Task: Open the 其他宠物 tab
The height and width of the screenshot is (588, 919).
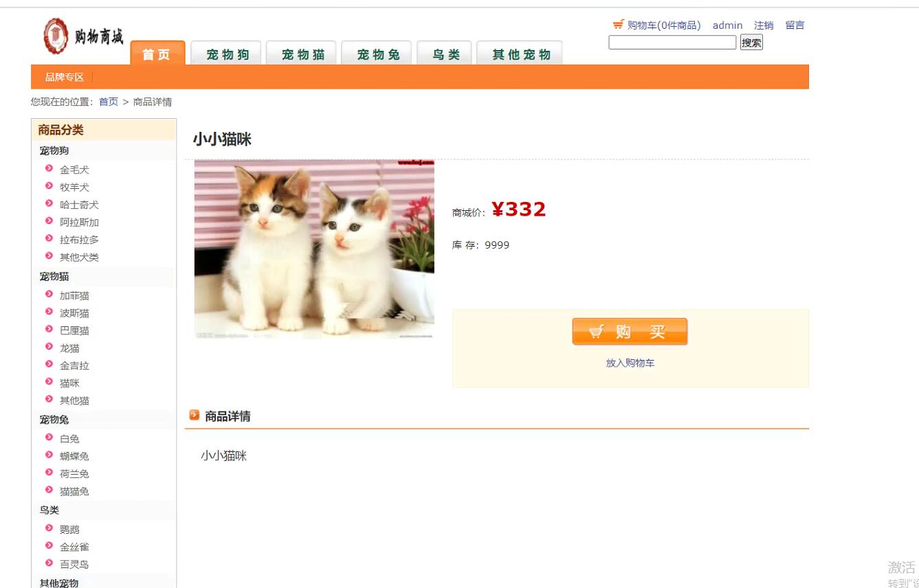Action: tap(520, 53)
